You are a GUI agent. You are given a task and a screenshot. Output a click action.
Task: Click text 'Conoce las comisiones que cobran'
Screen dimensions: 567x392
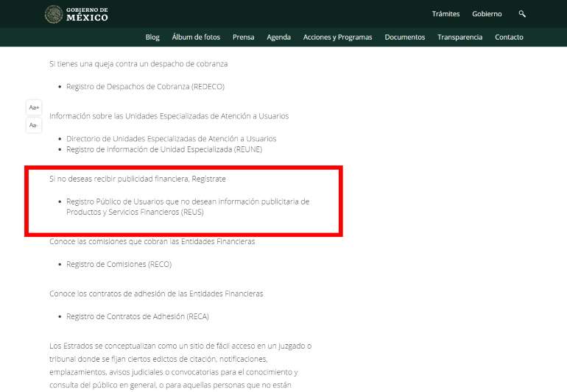pyautogui.click(x=152, y=241)
